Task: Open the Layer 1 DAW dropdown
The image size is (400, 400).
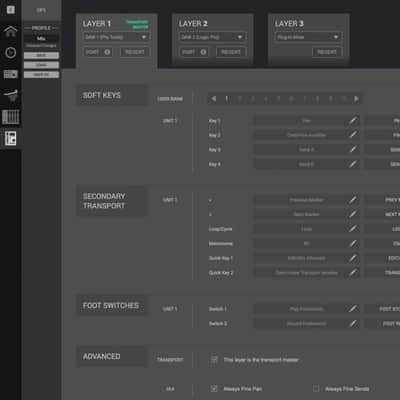Action: pyautogui.click(x=116, y=37)
